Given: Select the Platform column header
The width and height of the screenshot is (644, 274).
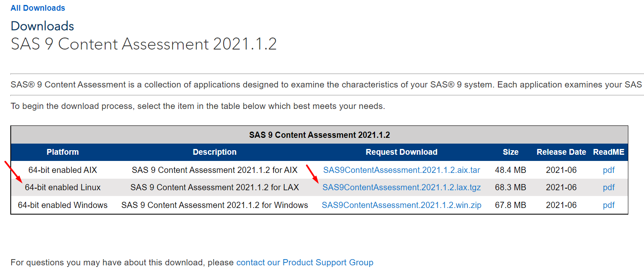Looking at the screenshot, I should coord(63,152).
